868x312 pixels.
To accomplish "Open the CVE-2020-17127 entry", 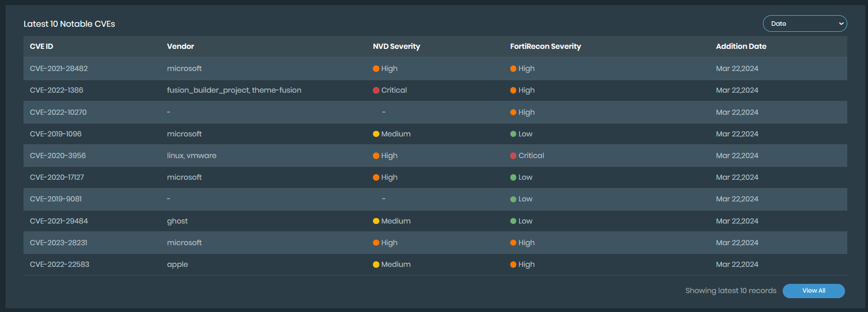I will [57, 177].
